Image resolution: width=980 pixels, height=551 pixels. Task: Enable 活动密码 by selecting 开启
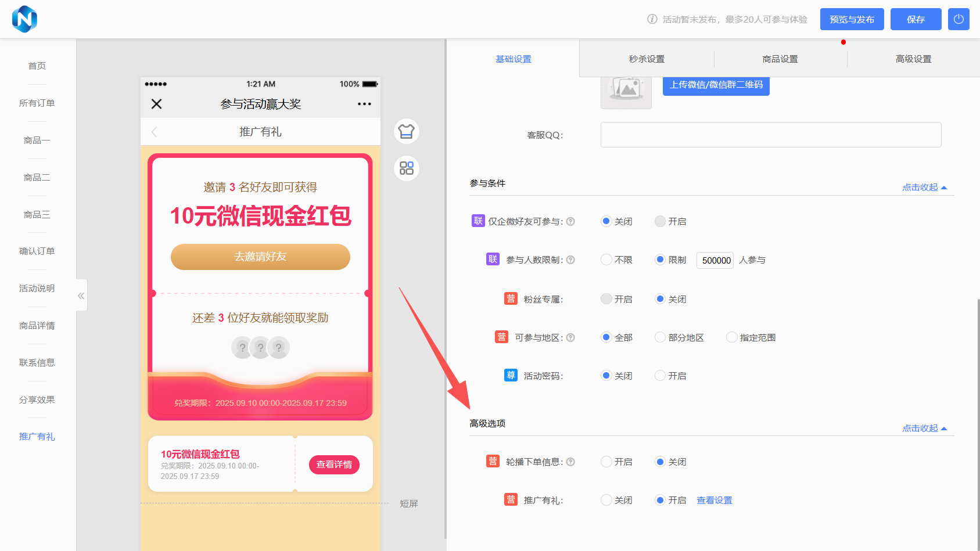(x=660, y=376)
